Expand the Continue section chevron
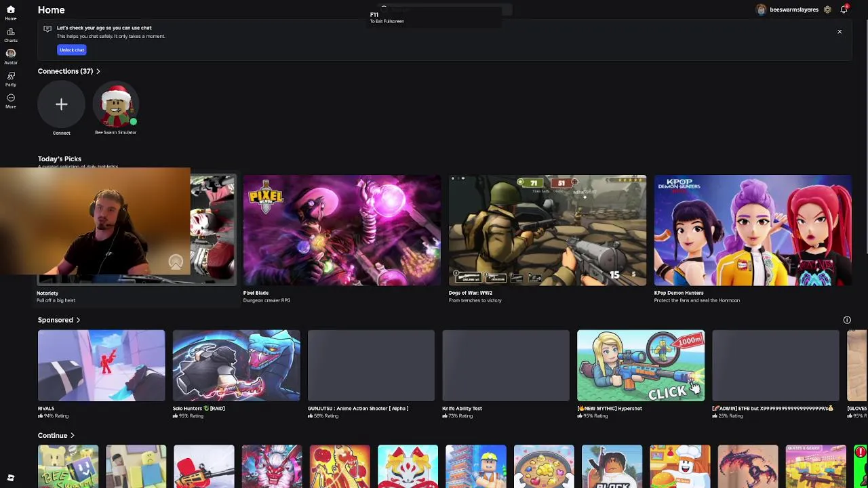 (x=72, y=435)
